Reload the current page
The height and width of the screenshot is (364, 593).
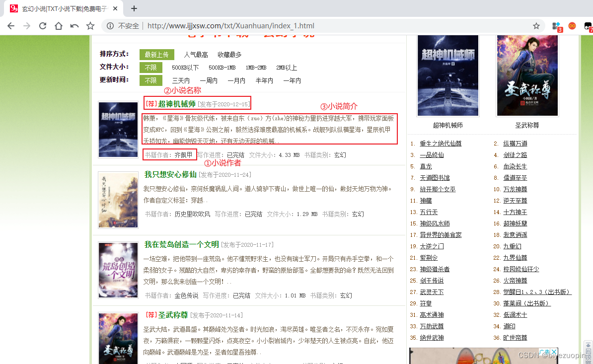(x=42, y=25)
